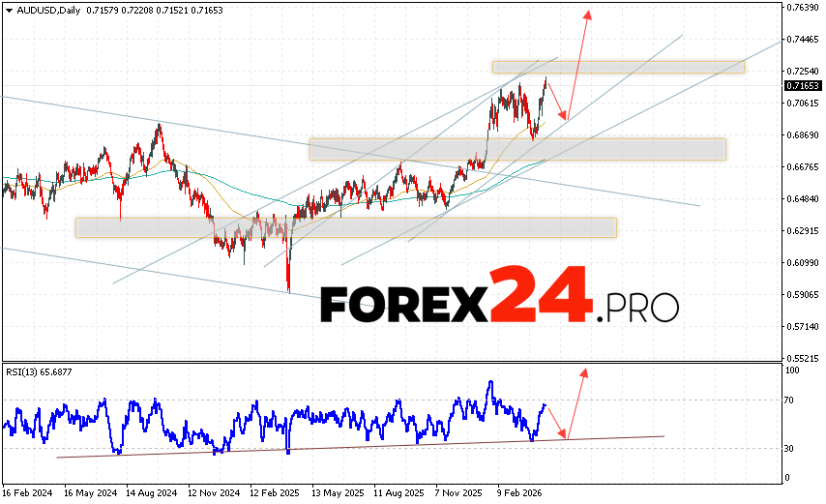Click the RSI 70 level label
This screenshot has height=504, width=826.
coord(791,400)
